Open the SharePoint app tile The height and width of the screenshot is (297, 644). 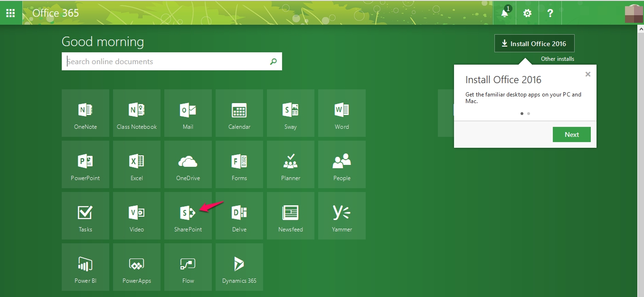[x=188, y=216]
